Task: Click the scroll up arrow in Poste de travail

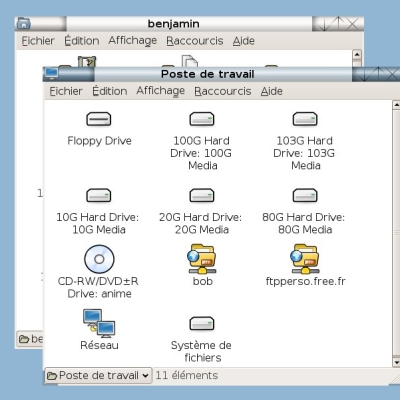Action: tap(396, 105)
